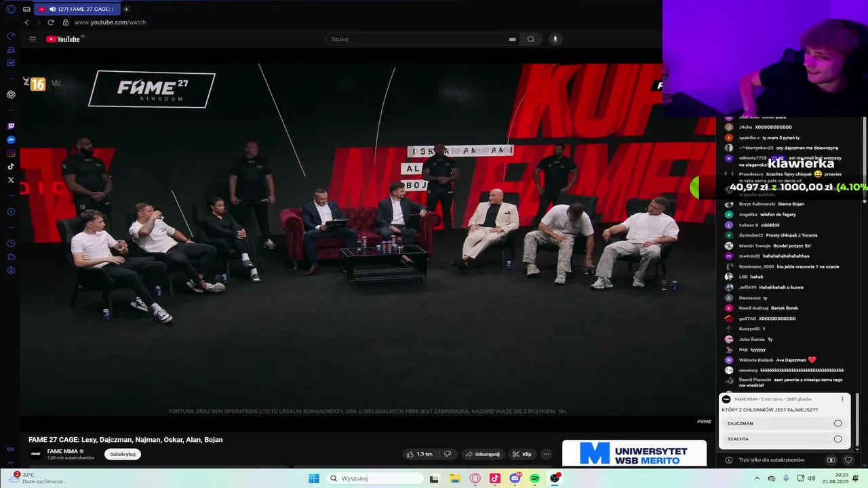Open X (Twitter) in Opera sidebar
The height and width of the screenshot is (488, 868).
(x=11, y=180)
